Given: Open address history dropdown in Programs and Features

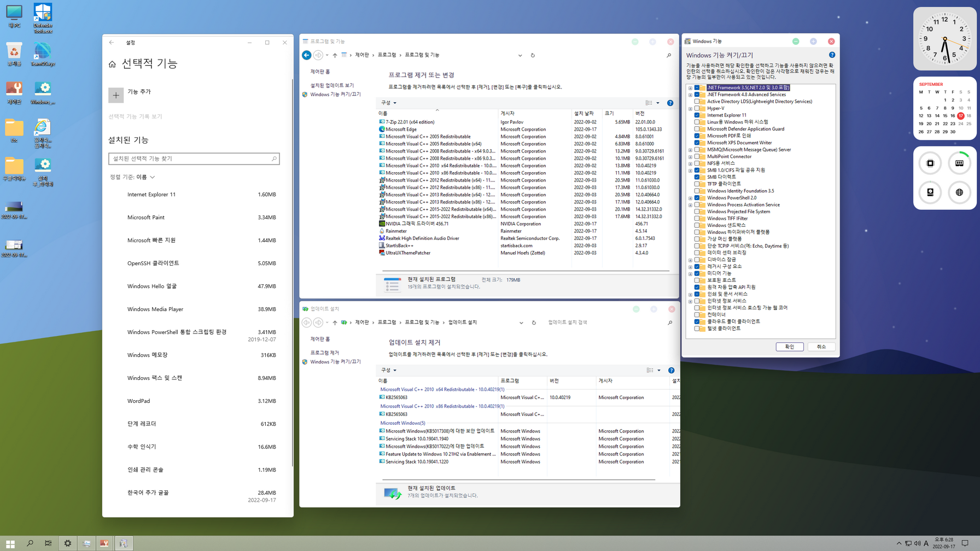Looking at the screenshot, I should [520, 55].
